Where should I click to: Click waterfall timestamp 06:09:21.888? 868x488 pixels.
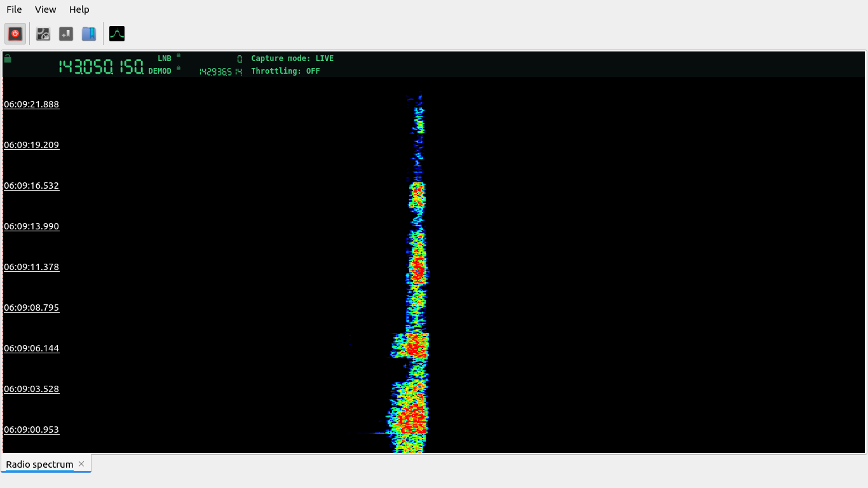point(31,104)
